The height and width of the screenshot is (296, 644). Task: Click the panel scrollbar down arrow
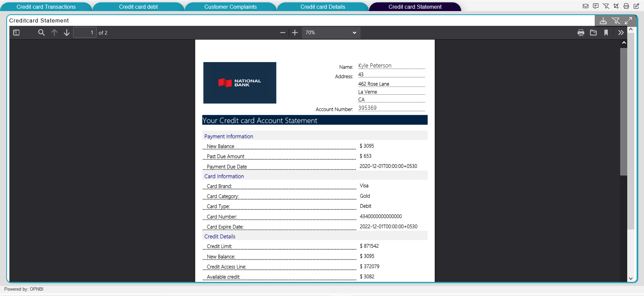click(x=631, y=279)
